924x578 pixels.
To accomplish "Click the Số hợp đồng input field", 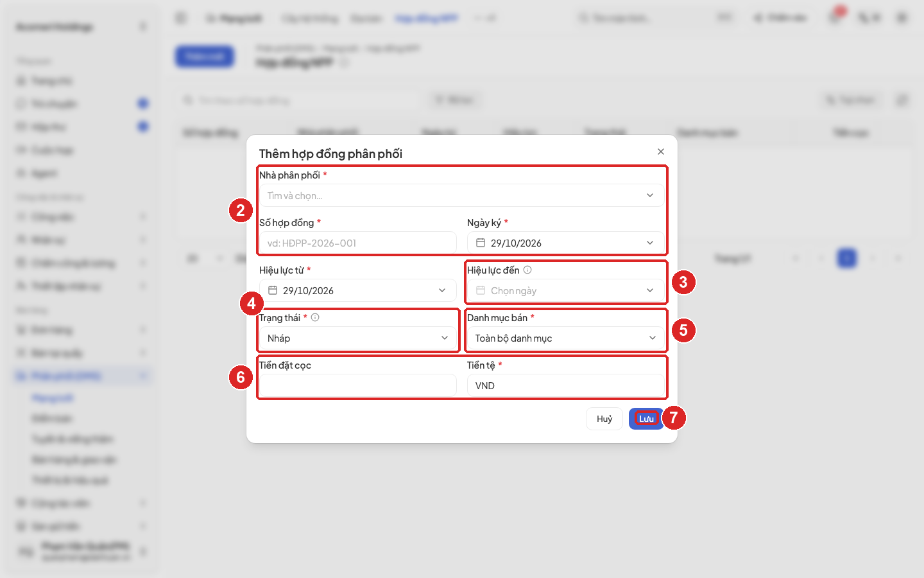I will click(358, 243).
